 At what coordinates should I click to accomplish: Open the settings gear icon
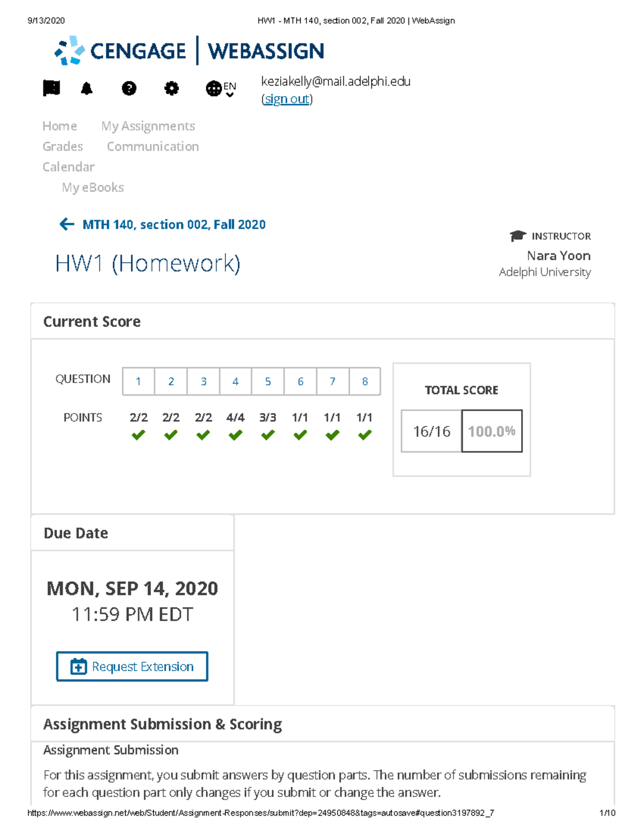(x=171, y=89)
